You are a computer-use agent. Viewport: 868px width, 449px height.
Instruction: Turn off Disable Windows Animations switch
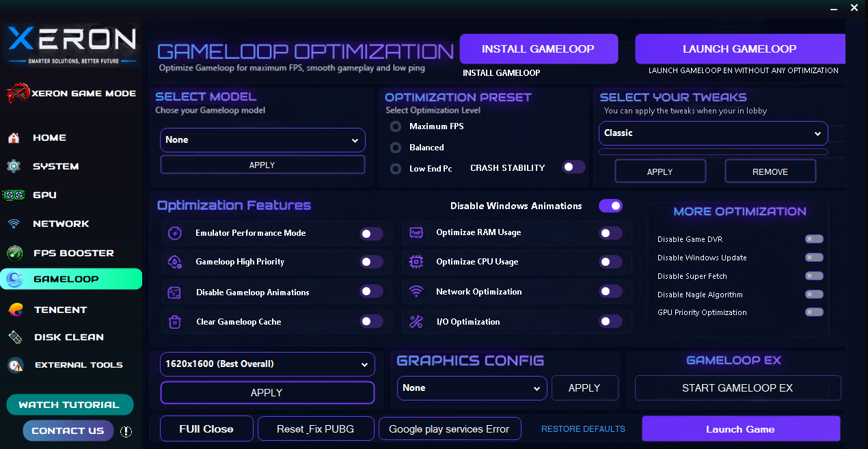(610, 206)
